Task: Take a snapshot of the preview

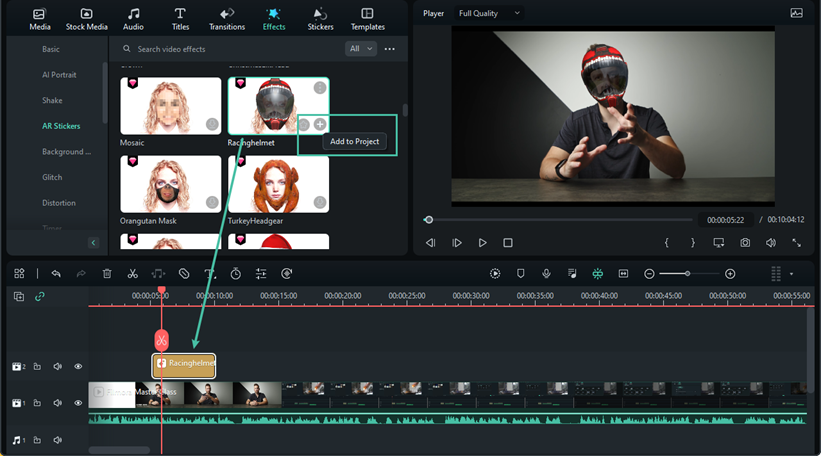Action: pyautogui.click(x=745, y=243)
